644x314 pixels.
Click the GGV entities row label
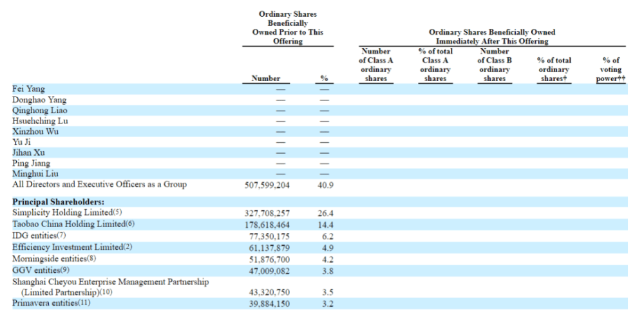click(x=41, y=270)
